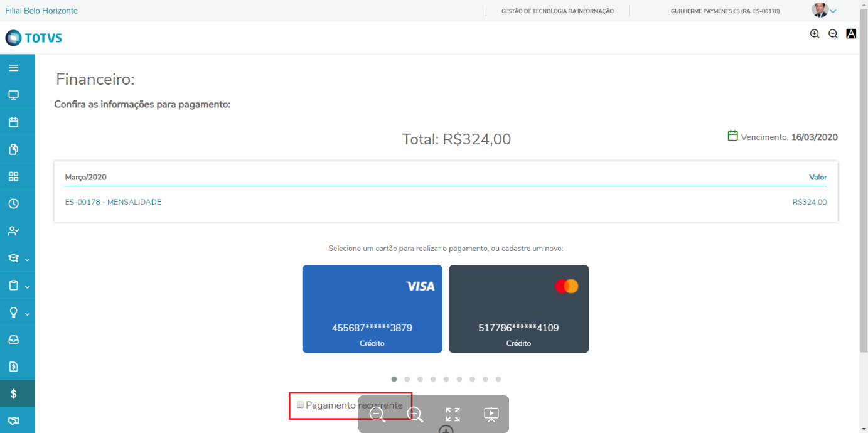Click the header zoom-in magnifier icon
This screenshot has width=868, height=433.
[815, 34]
